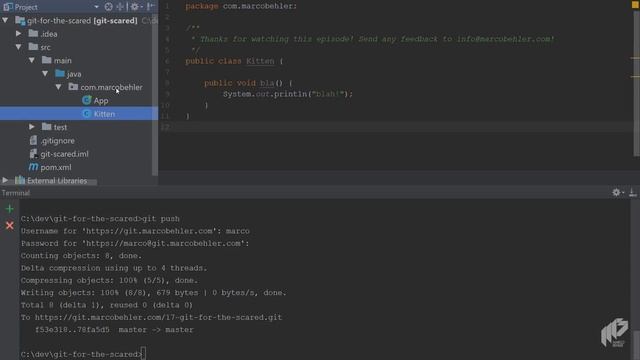Select the .gitignore file
Image resolution: width=640 pixels, height=360 pixels.
pos(58,140)
